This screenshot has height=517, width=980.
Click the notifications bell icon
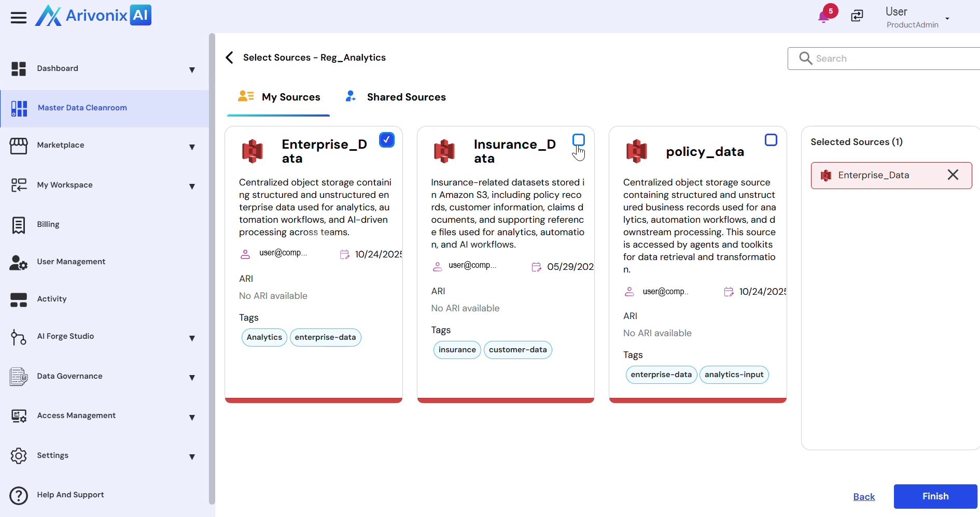coord(823,17)
